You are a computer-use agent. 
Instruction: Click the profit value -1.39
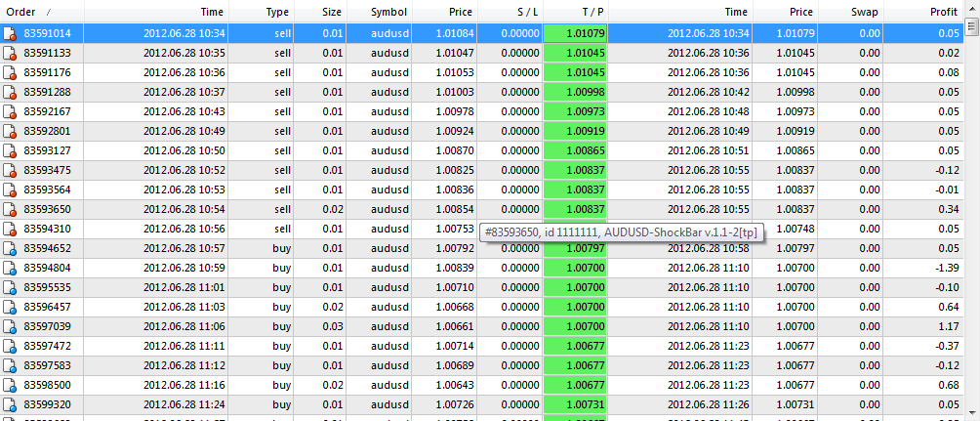[948, 269]
